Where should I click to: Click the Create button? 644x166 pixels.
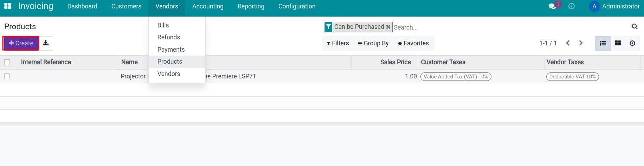[x=21, y=43]
